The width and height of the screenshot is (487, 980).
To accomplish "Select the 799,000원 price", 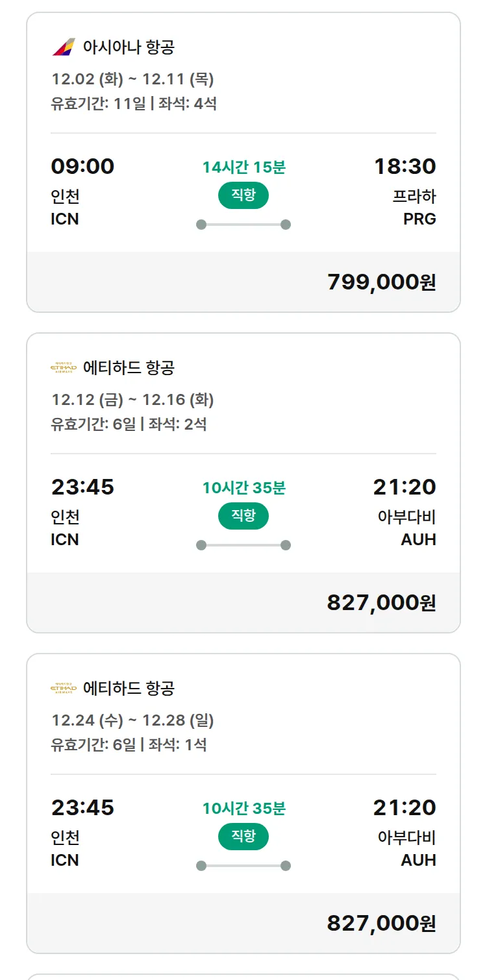I will pos(381,282).
